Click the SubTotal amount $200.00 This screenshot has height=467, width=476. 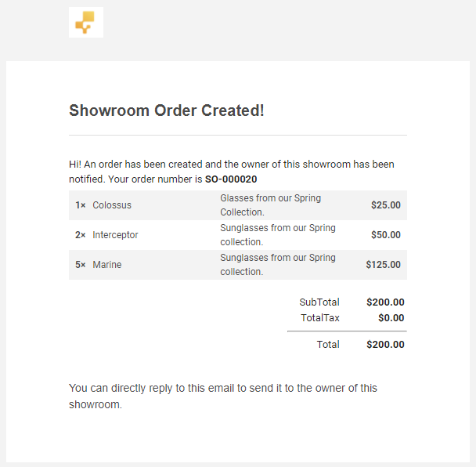pos(385,302)
